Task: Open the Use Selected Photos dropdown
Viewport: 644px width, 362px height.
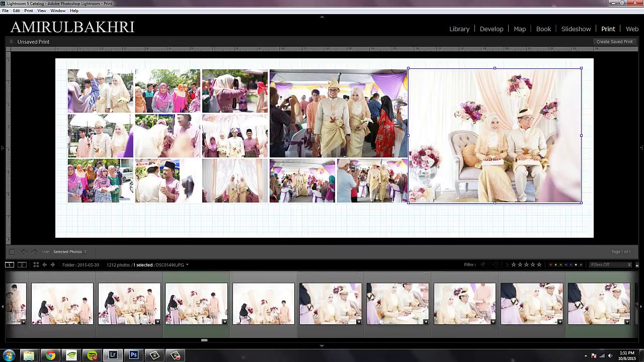Action: [70, 251]
